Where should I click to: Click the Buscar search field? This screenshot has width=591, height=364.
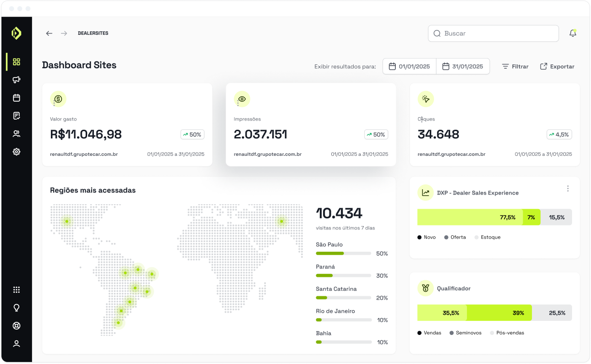click(x=493, y=33)
